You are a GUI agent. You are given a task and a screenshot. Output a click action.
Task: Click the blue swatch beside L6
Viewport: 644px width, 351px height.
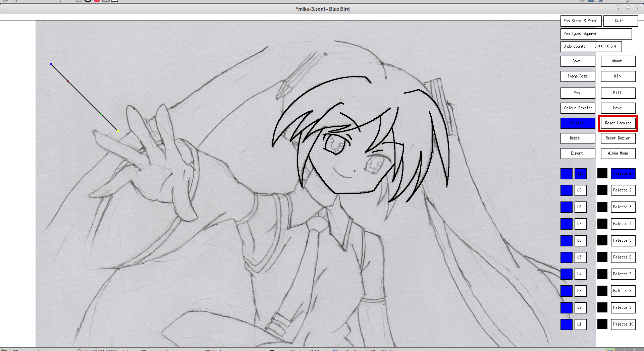(x=567, y=240)
